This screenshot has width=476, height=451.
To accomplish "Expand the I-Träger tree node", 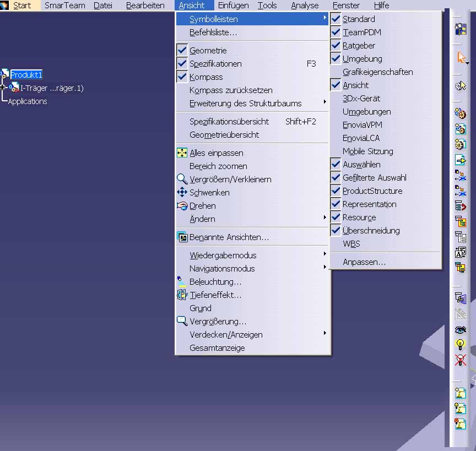I will point(2,88).
